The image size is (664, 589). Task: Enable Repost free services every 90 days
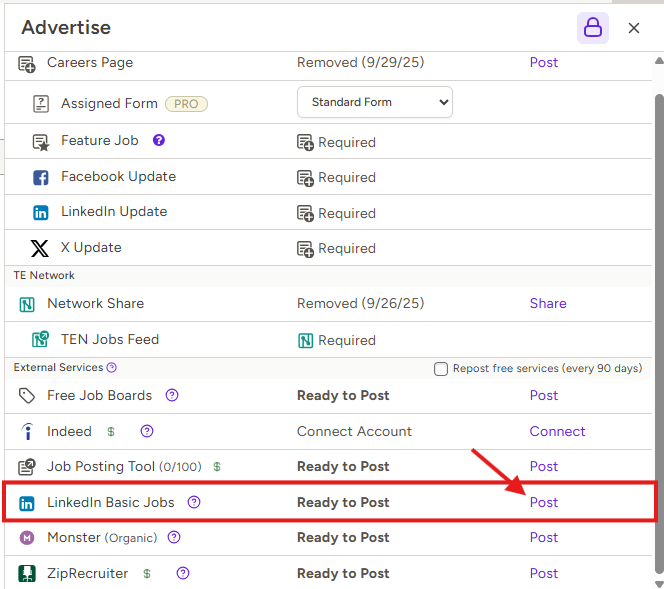[x=441, y=369]
